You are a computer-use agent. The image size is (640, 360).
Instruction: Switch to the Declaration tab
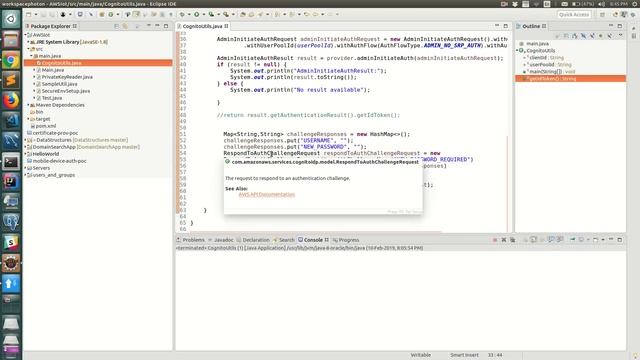(253, 240)
